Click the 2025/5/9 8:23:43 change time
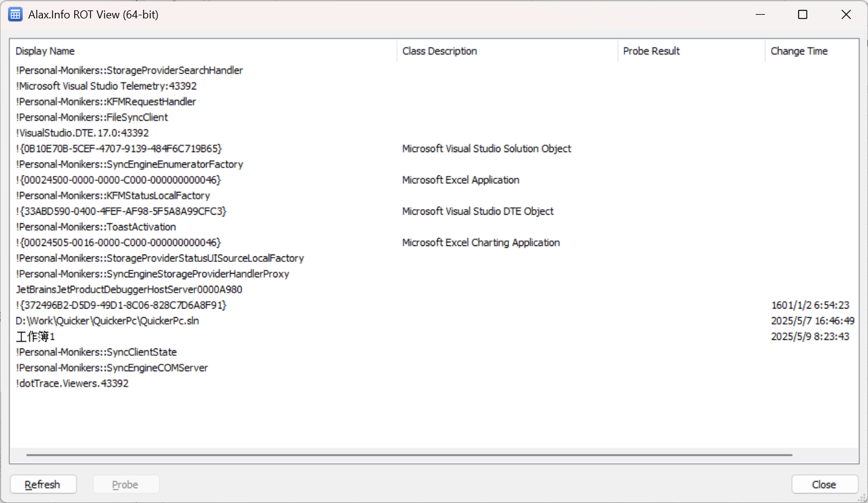Viewport: 868px width, 503px height. tap(810, 337)
